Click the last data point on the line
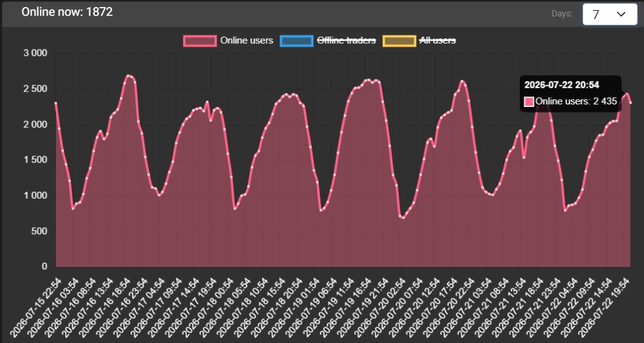Image resolution: width=644 pixels, height=343 pixels. pos(631,103)
